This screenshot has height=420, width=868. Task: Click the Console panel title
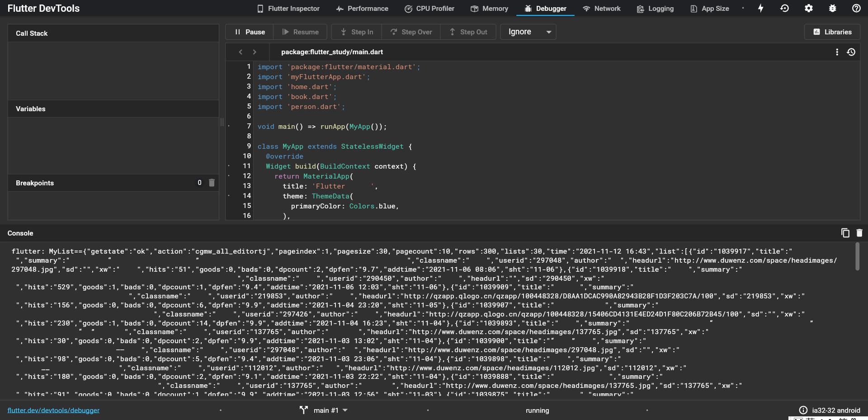pos(20,233)
